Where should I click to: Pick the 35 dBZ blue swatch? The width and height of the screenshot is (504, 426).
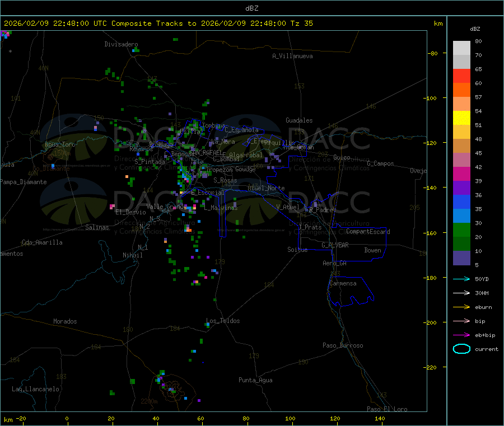pos(461,202)
